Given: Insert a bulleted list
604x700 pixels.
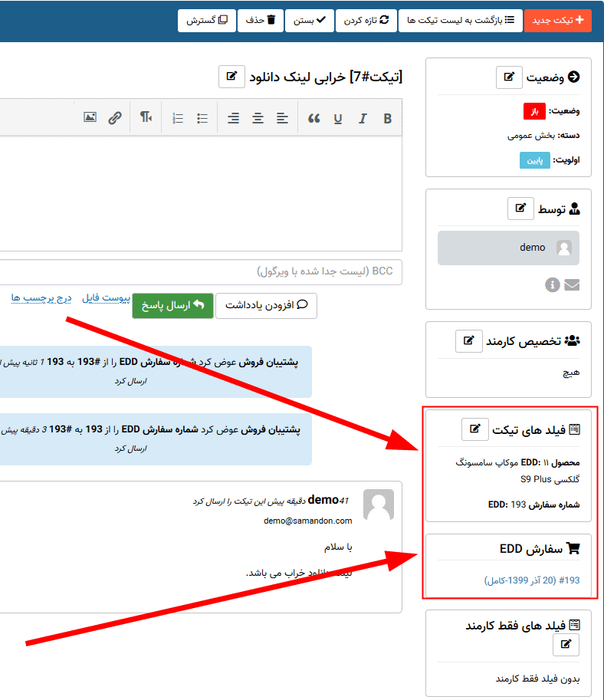Looking at the screenshot, I should [202, 118].
